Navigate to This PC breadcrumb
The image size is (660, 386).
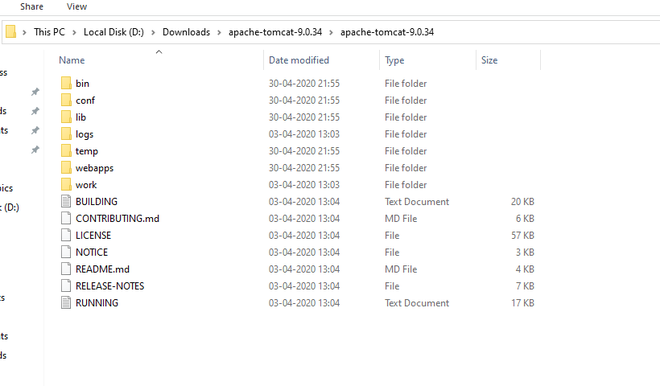(49, 32)
